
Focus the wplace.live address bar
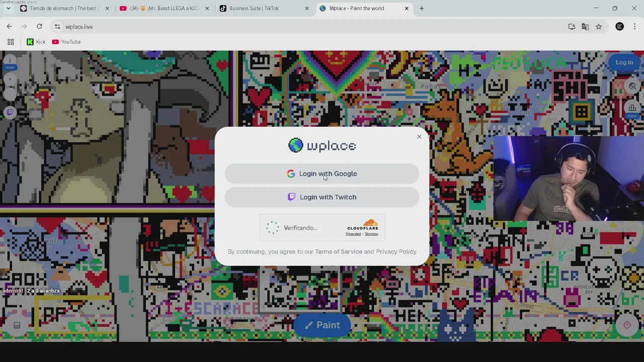coord(312,27)
